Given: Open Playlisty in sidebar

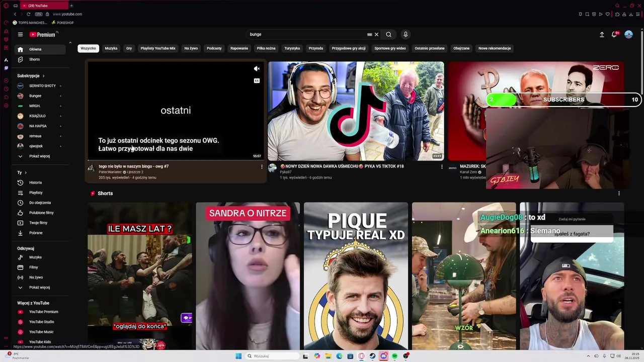Looking at the screenshot, I should click(x=39, y=193).
